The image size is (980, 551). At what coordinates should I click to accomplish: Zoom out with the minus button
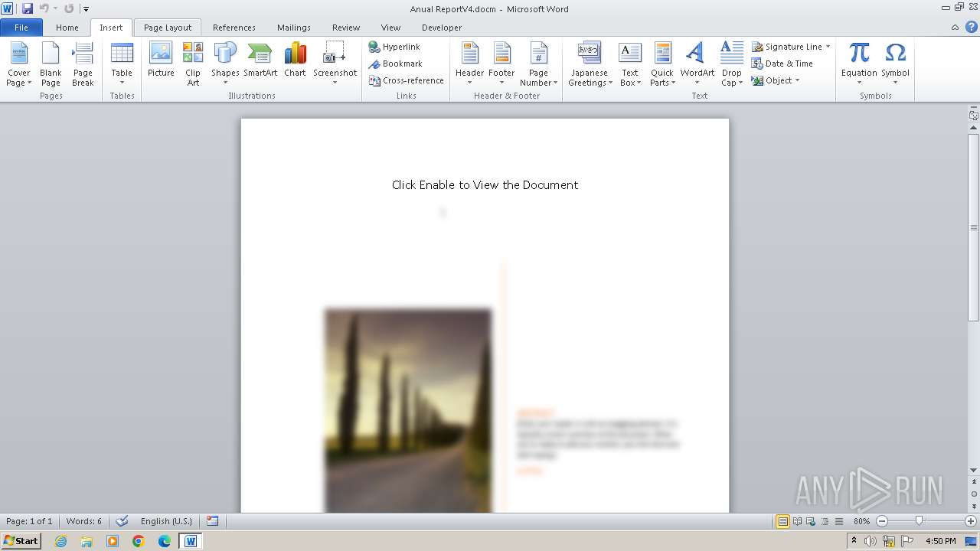[x=881, y=521]
